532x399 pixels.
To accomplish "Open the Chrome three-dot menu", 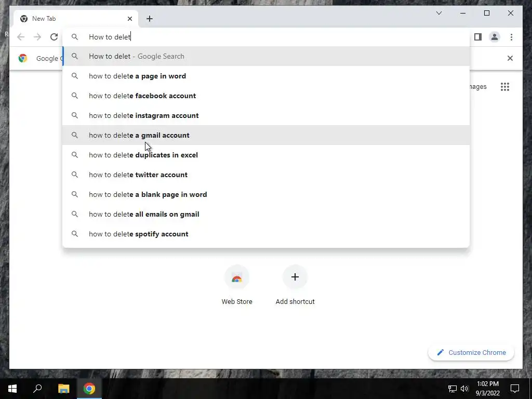I will click(511, 37).
